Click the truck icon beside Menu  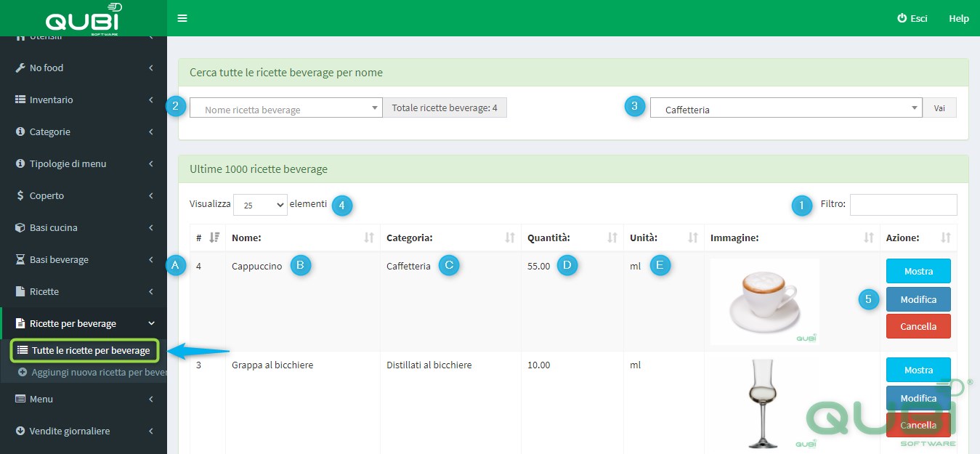(20, 399)
